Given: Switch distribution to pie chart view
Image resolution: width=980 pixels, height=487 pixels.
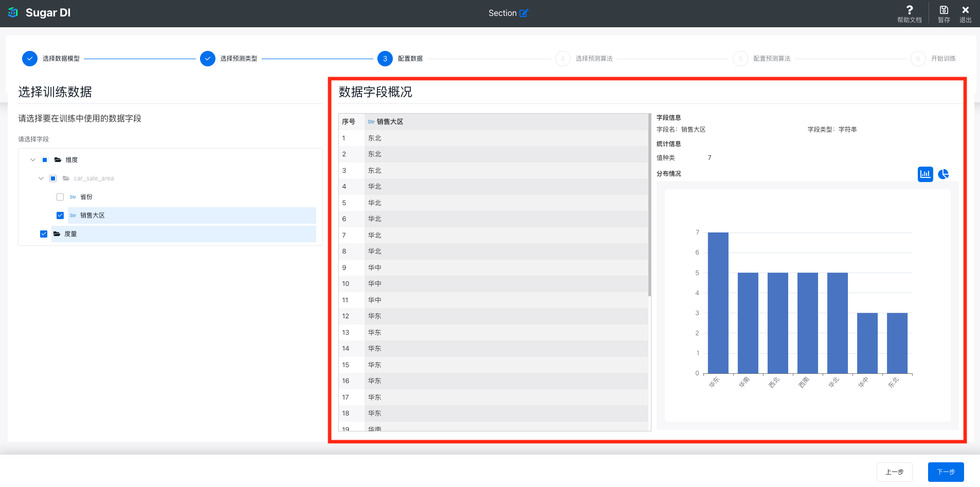Looking at the screenshot, I should [943, 174].
